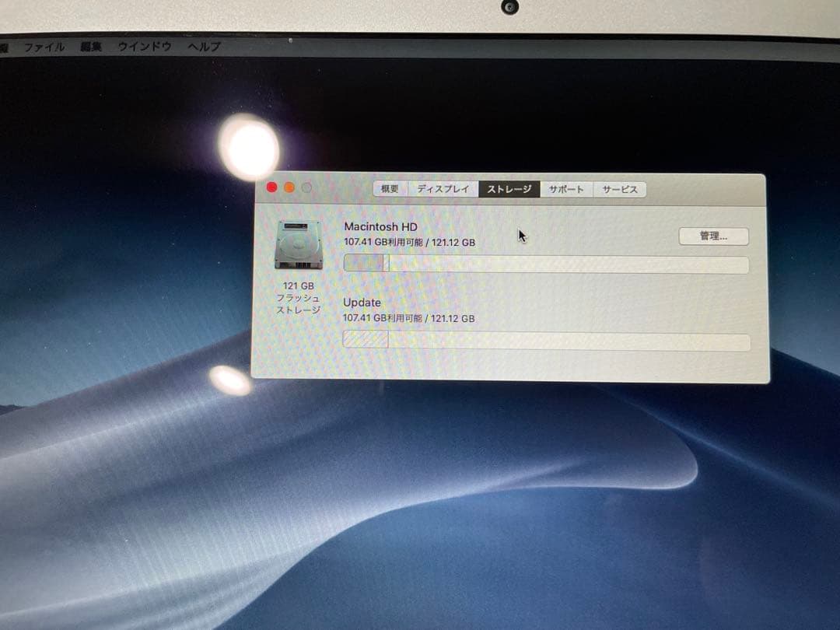Image resolution: width=840 pixels, height=630 pixels.
Task: Switch to the サポート tab
Action: (567, 189)
